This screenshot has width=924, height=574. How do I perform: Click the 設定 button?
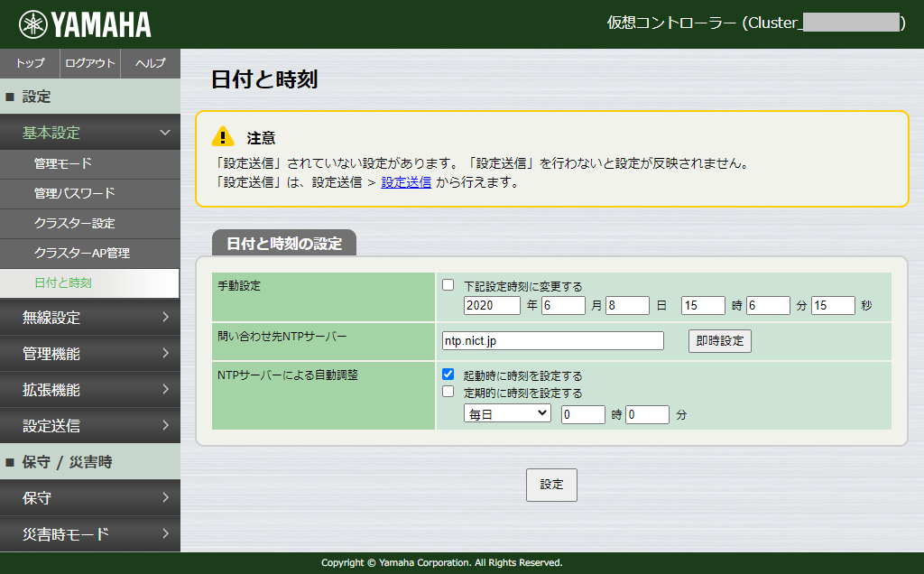coord(550,484)
